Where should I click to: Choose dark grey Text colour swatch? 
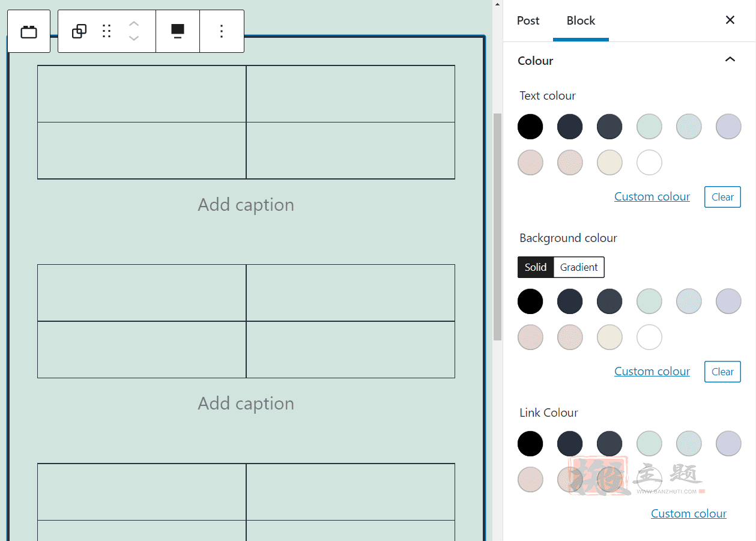coord(609,127)
